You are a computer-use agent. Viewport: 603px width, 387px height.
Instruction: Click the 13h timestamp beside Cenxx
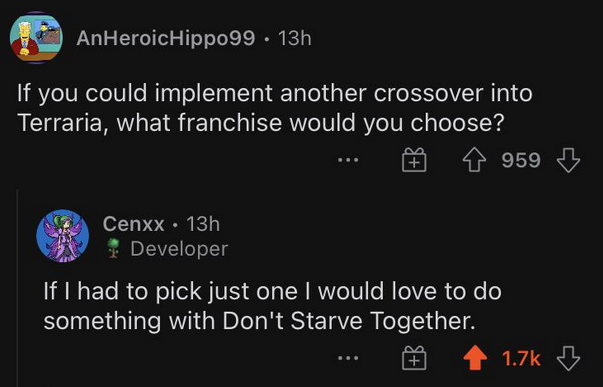203,224
